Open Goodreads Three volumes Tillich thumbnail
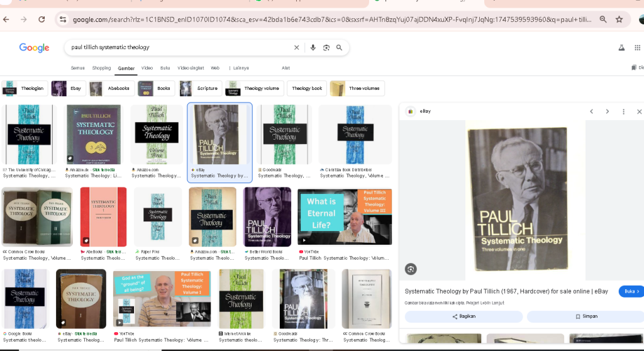The height and width of the screenshot is (351, 644). pos(304,299)
